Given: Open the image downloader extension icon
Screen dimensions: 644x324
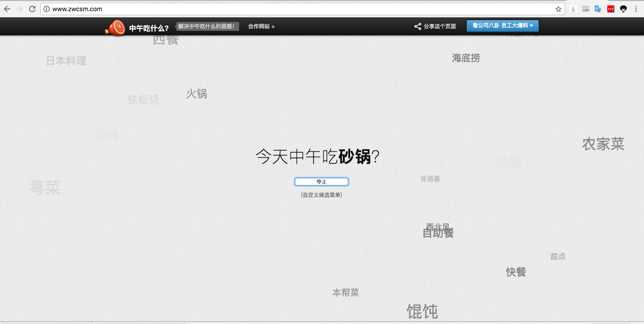Looking at the screenshot, I should click(585, 9).
